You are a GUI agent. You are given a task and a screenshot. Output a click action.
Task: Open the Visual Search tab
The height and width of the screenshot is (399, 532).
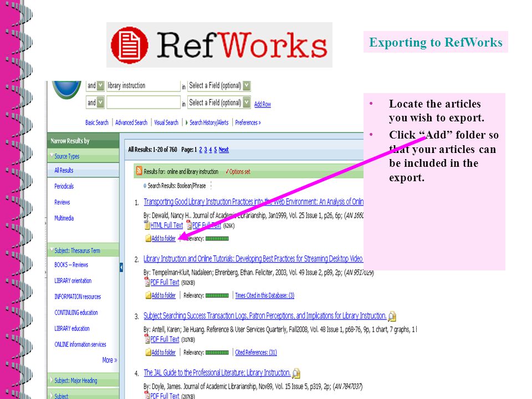coord(166,122)
